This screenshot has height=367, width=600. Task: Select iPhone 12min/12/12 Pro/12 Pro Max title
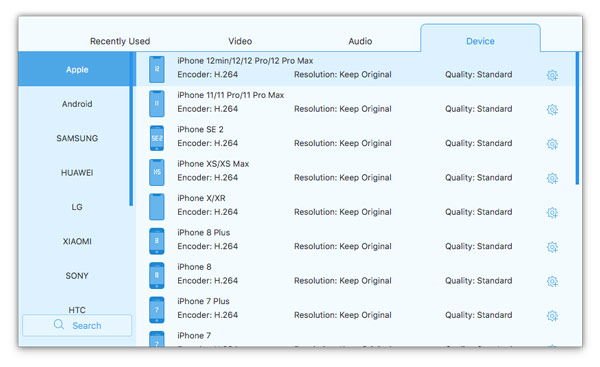coord(245,60)
